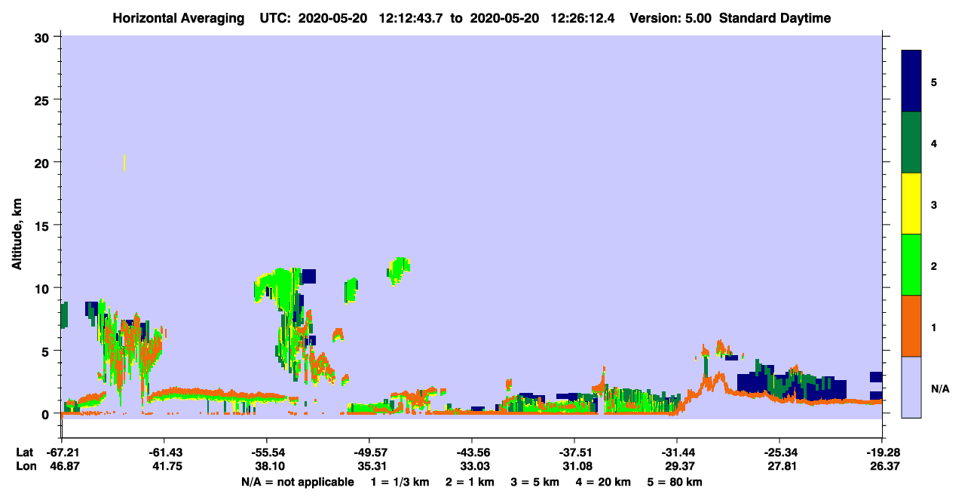The width and height of the screenshot is (980, 503).
Task: Click latitude value -19.28
Action: 882,452
